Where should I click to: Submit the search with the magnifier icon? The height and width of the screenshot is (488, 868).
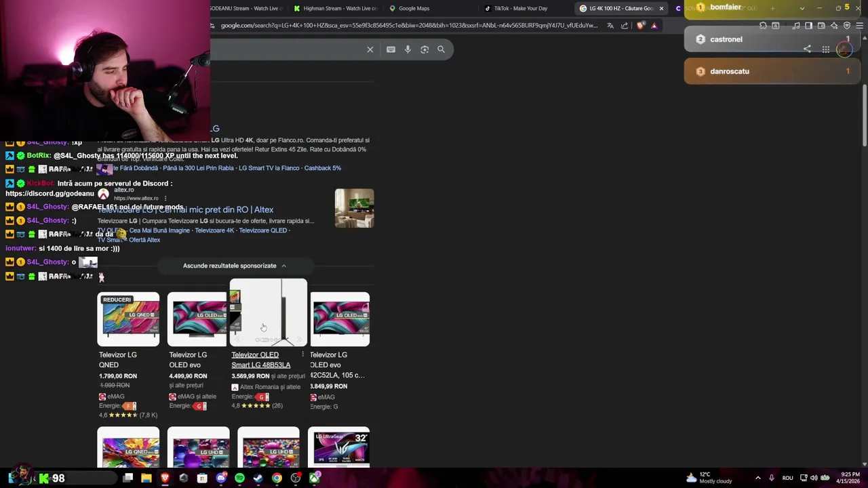pyautogui.click(x=441, y=49)
